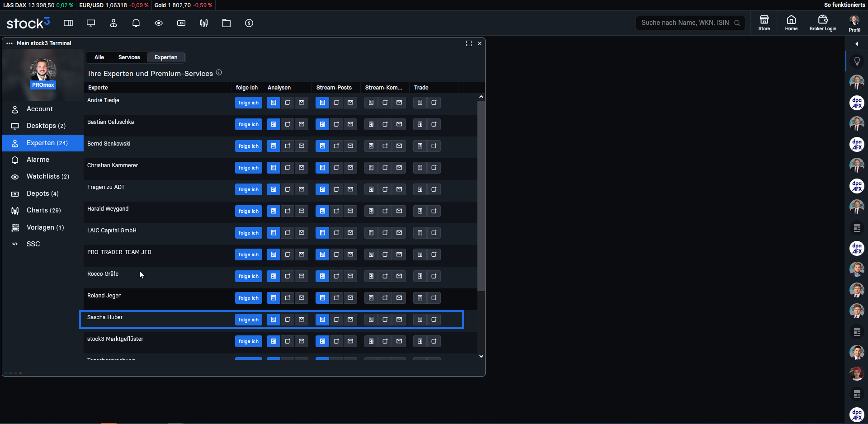Enable Stream-Kommentare push for PRO-TRADER-TEAM JFD
868x424 pixels.
[385, 255]
